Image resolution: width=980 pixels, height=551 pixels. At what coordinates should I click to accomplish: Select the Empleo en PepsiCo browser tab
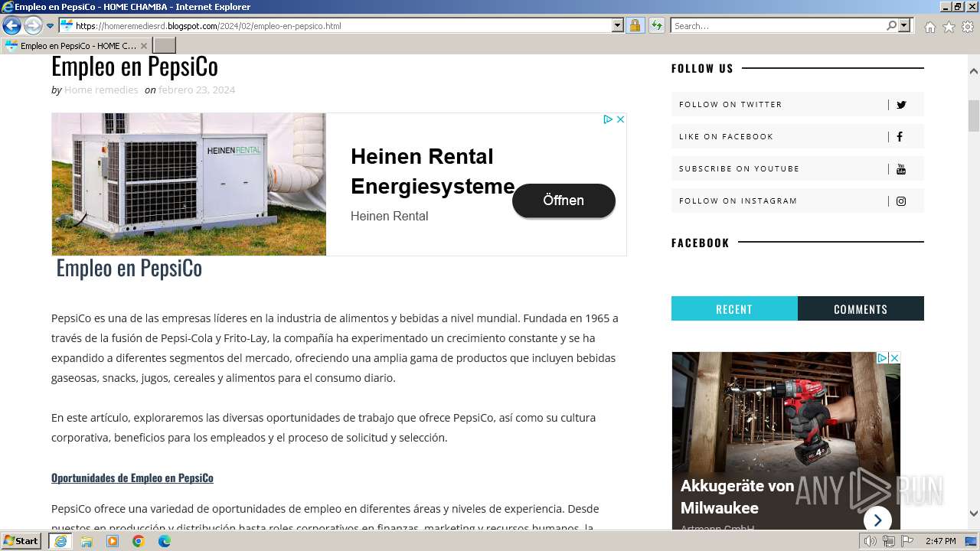coord(77,45)
